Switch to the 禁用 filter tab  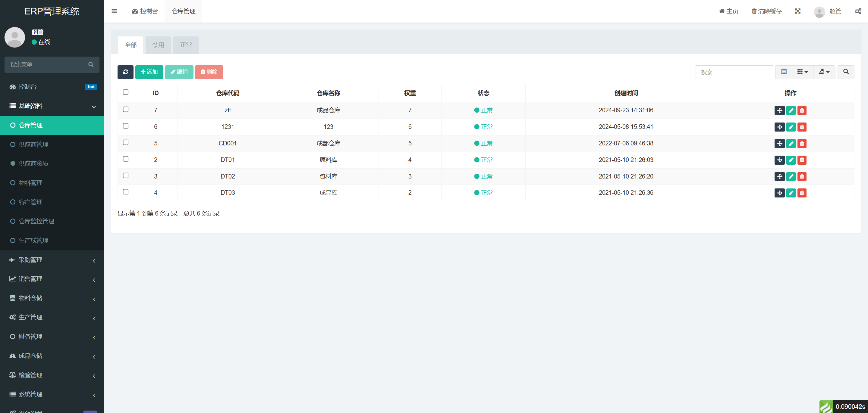click(x=158, y=45)
